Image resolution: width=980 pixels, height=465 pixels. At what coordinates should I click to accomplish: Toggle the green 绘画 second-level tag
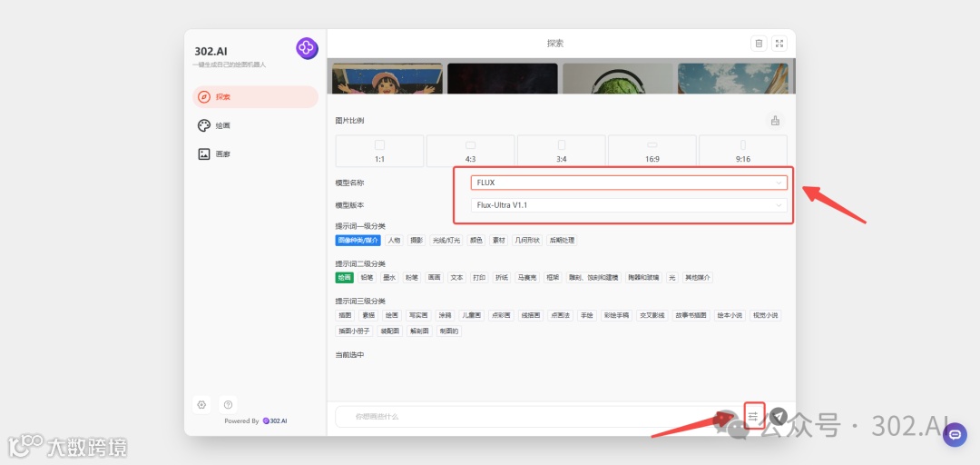coord(345,277)
